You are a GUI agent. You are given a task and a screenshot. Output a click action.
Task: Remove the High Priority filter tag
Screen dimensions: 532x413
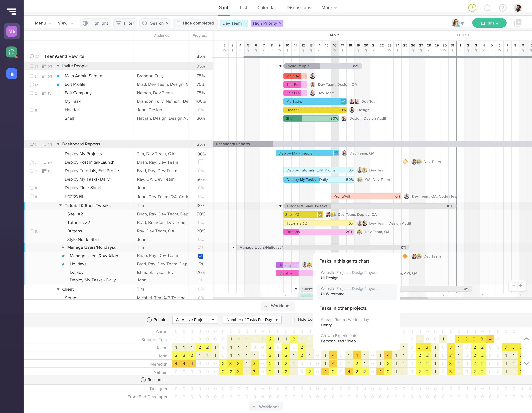click(280, 23)
